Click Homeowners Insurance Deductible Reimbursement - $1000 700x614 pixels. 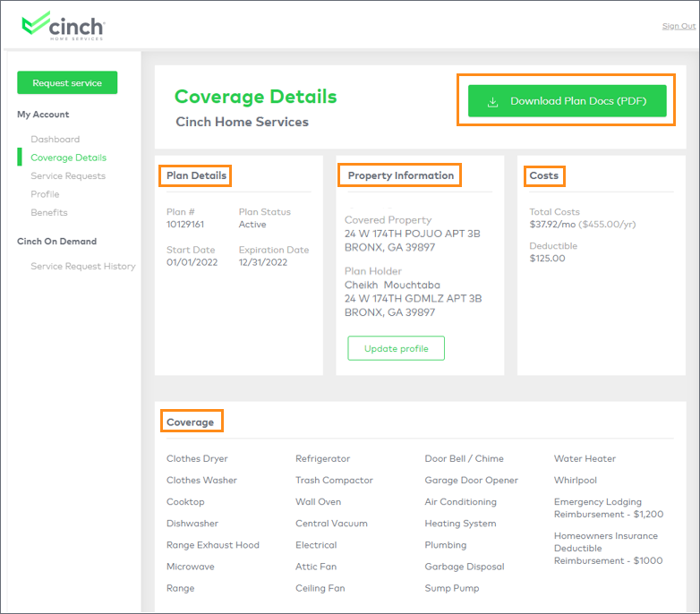pos(608,548)
